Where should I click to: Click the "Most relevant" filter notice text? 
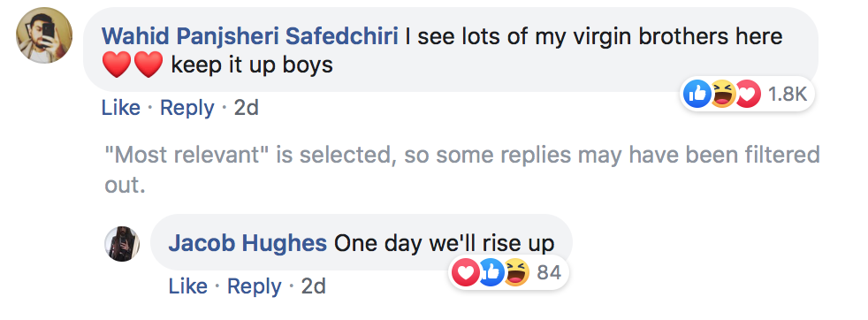[x=461, y=170]
